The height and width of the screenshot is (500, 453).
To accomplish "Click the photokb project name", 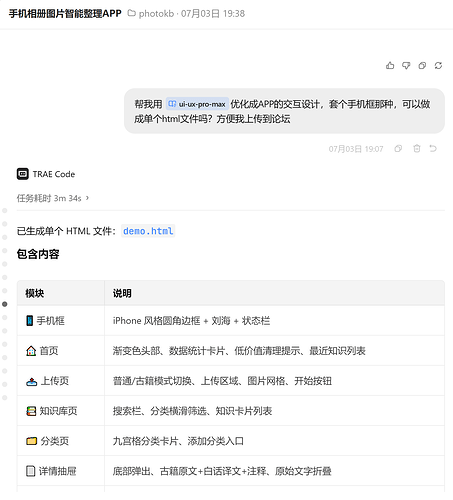I will pyautogui.click(x=156, y=14).
